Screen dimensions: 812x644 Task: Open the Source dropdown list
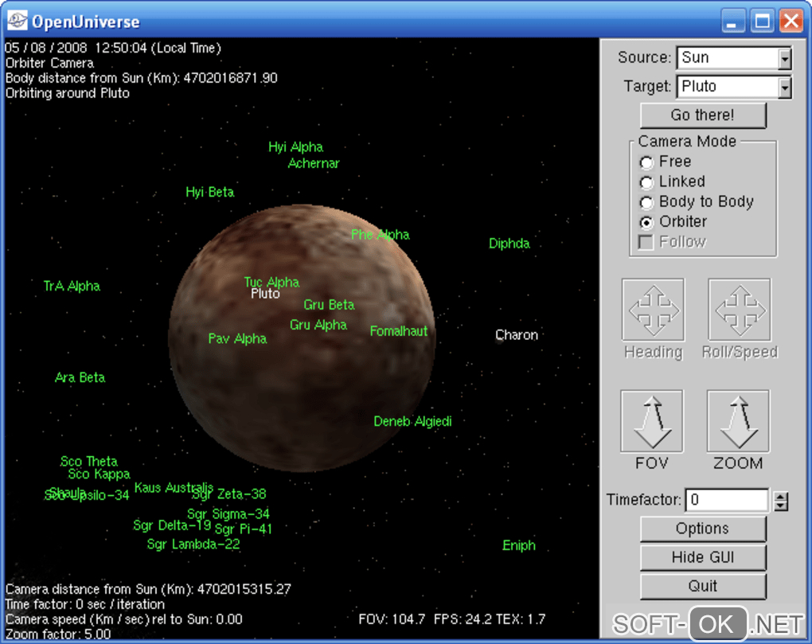click(785, 58)
